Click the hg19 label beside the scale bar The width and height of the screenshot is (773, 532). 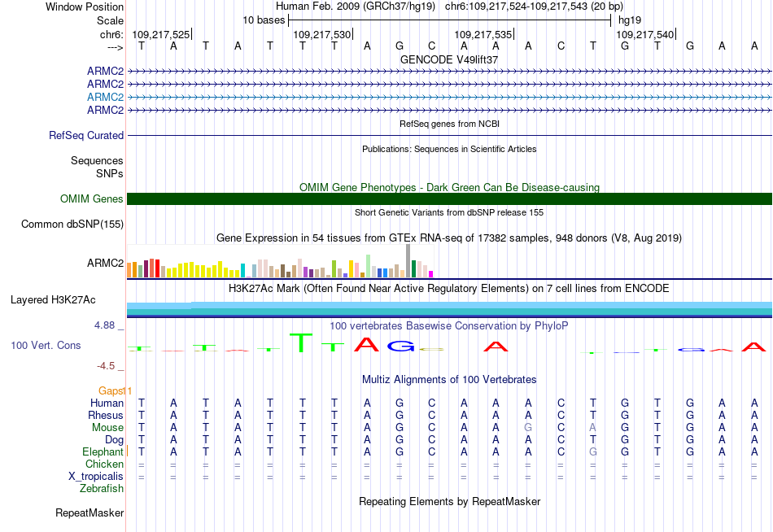click(630, 20)
